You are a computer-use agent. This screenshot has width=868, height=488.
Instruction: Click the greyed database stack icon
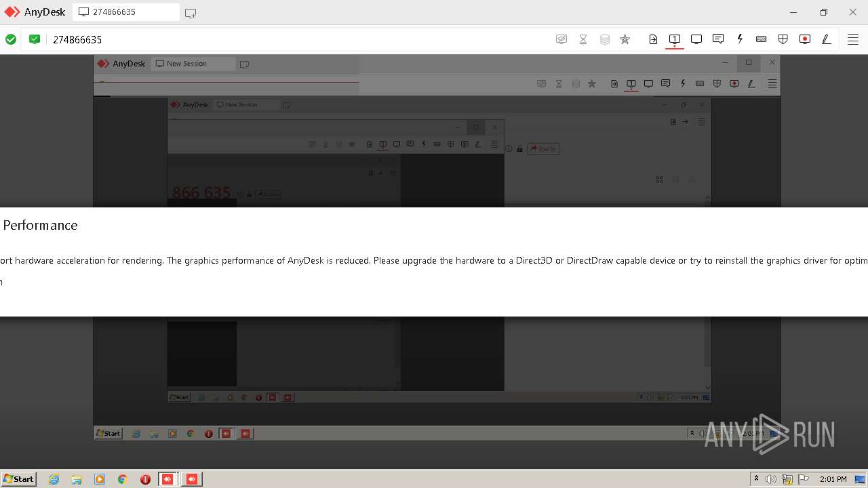(x=605, y=39)
